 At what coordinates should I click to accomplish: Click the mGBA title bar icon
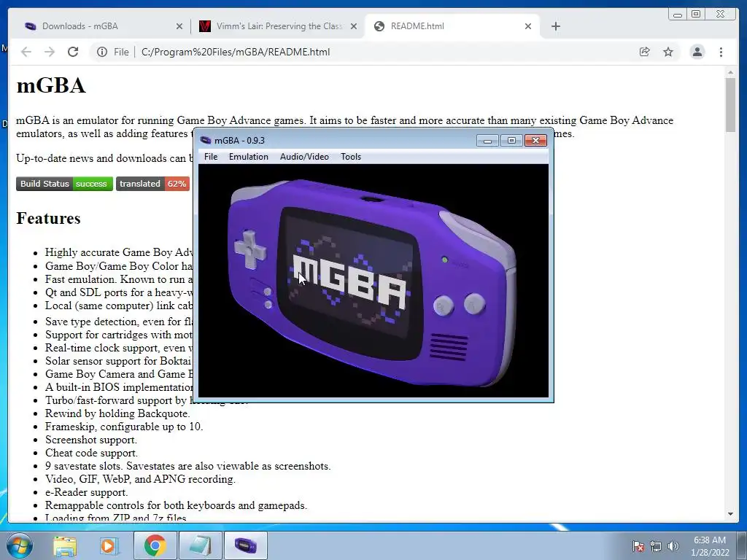tap(206, 140)
